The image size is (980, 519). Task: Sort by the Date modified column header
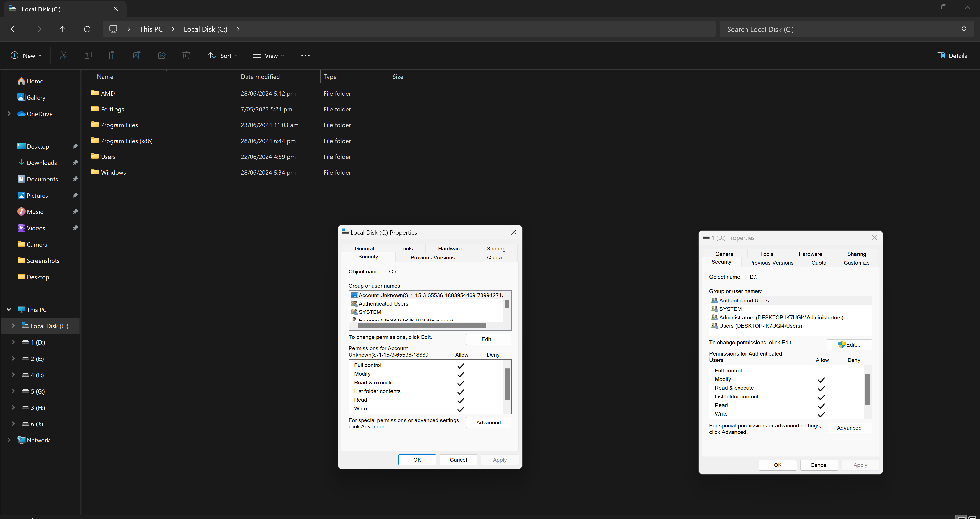279,77
